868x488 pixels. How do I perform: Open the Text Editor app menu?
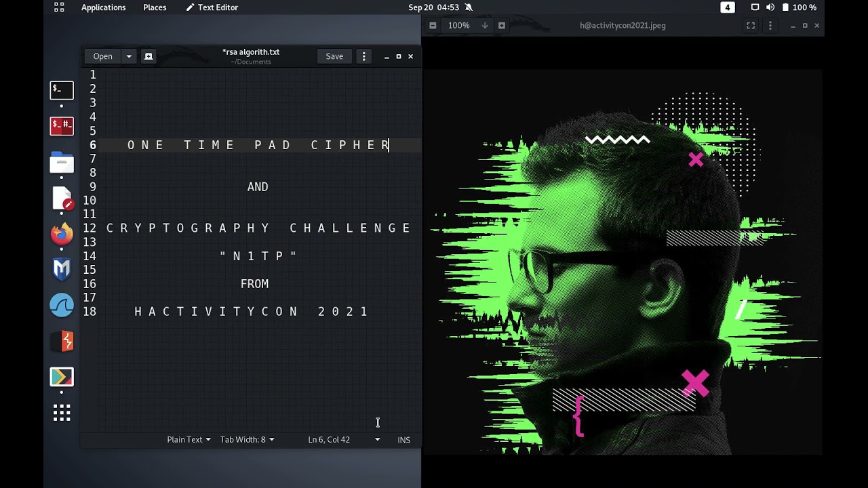[212, 7]
